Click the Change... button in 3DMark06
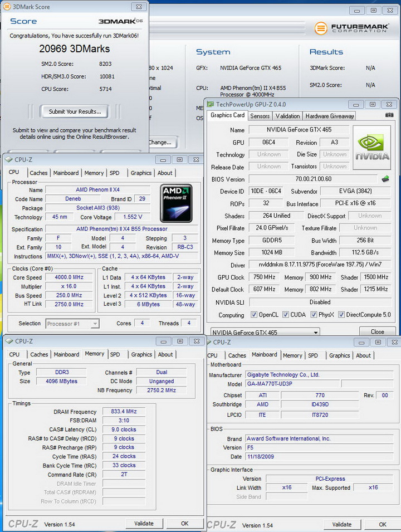 tap(162, 143)
